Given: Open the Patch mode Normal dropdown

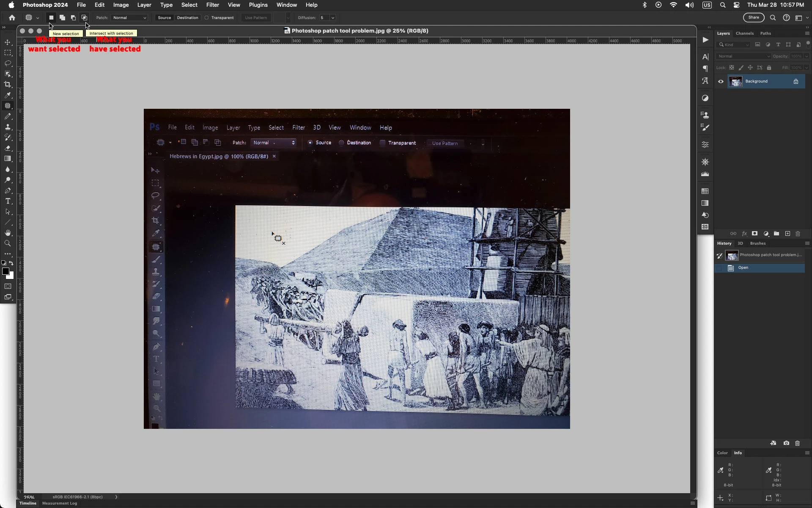Looking at the screenshot, I should click(130, 18).
